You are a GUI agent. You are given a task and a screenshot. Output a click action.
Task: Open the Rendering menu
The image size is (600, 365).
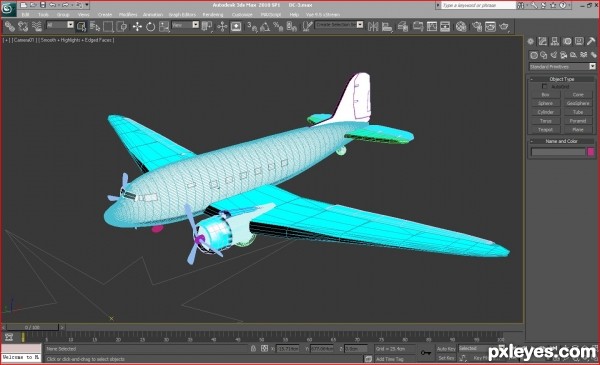tap(213, 15)
